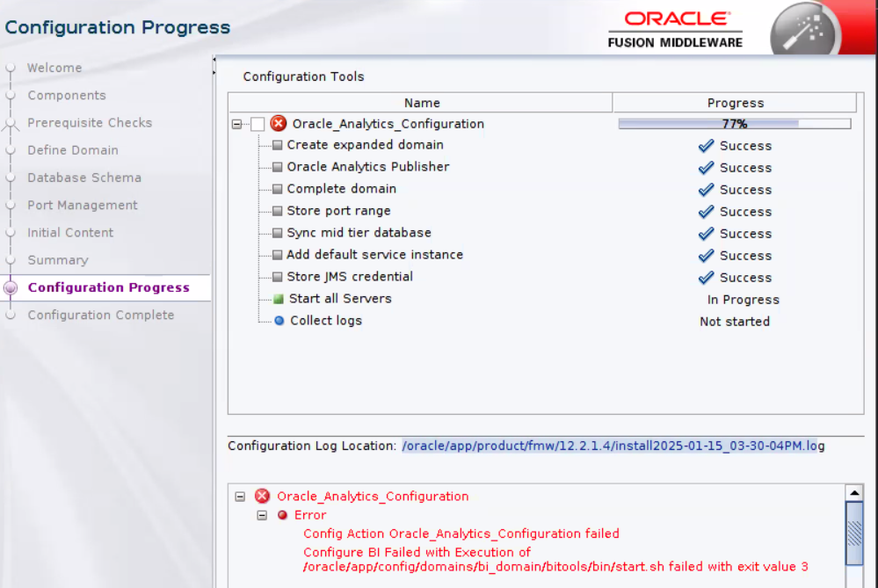Go to the Components step
Viewport: 878px width, 588px height.
[x=67, y=95]
